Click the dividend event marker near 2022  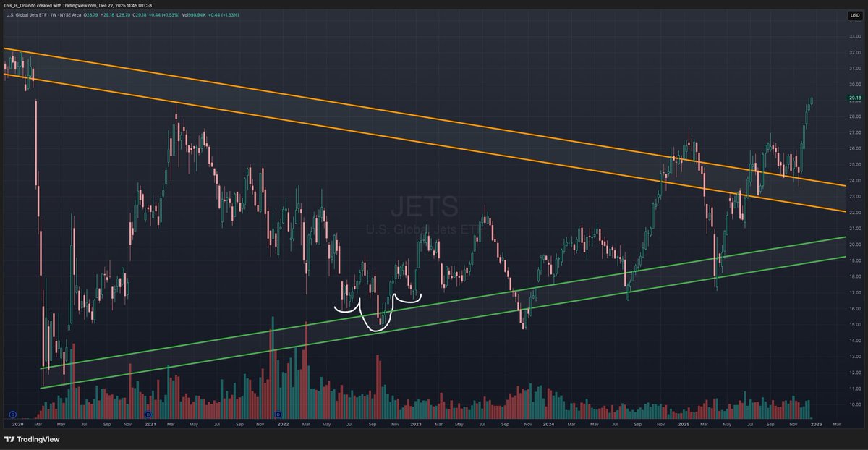(x=278, y=415)
